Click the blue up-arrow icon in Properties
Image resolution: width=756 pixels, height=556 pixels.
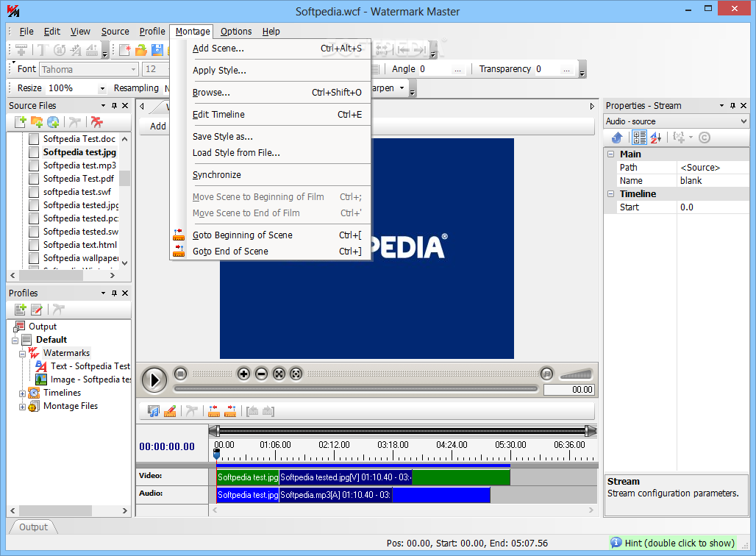[617, 138]
